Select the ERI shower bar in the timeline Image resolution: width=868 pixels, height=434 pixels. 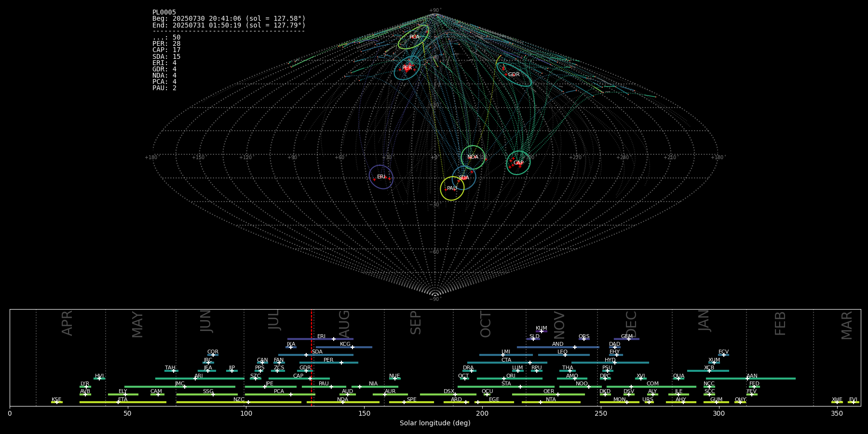click(320, 339)
